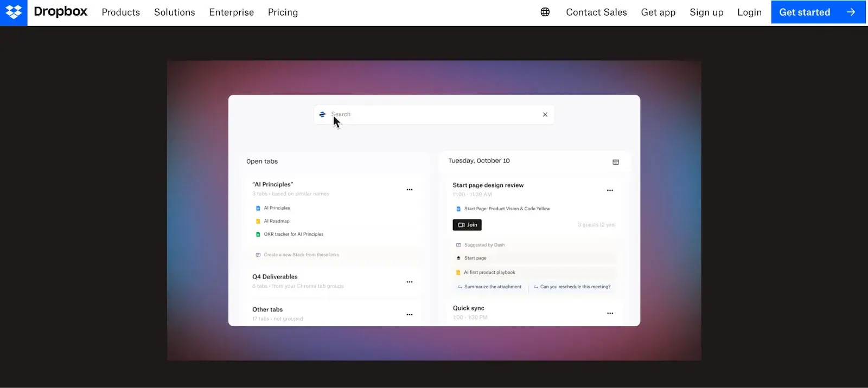
Task: Select the Quick sync meeting
Action: coord(469,308)
